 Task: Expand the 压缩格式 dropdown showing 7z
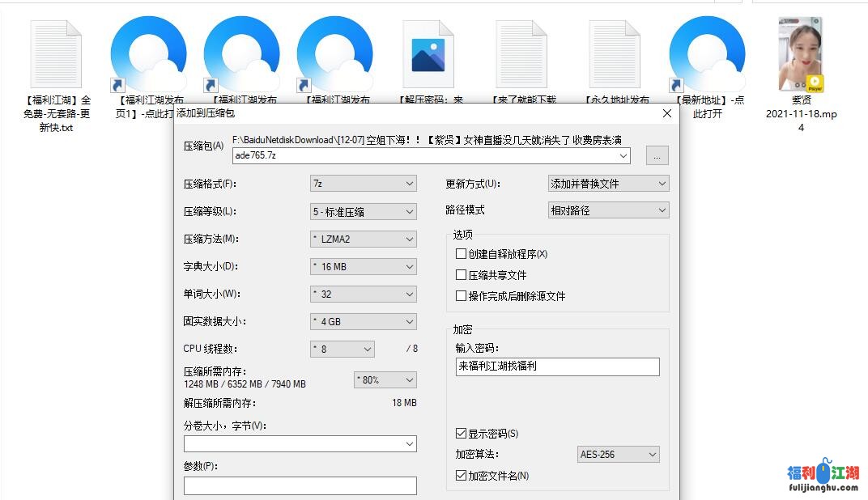point(363,184)
